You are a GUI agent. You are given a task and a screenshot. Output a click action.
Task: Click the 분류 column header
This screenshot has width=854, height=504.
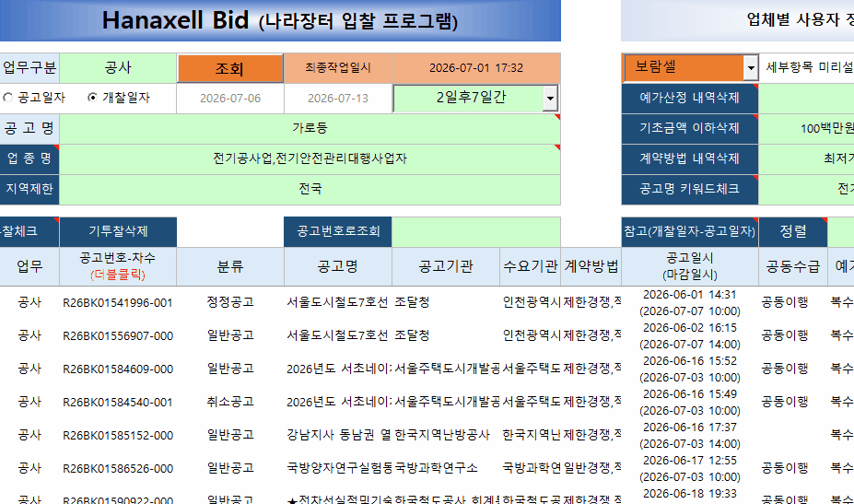point(229,266)
